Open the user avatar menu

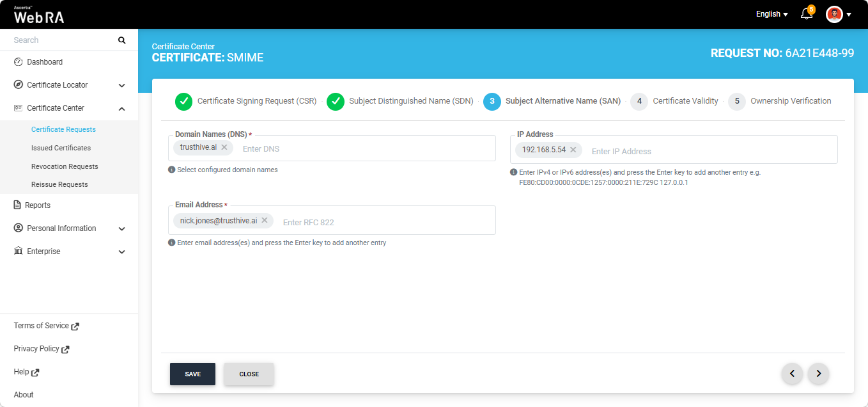click(x=834, y=14)
